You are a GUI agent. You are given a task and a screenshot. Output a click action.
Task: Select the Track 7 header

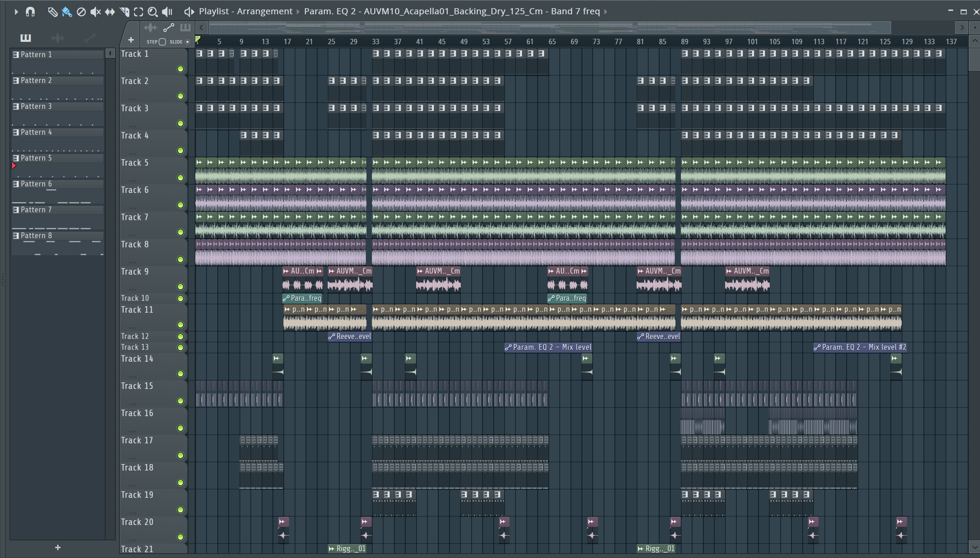pyautogui.click(x=153, y=225)
